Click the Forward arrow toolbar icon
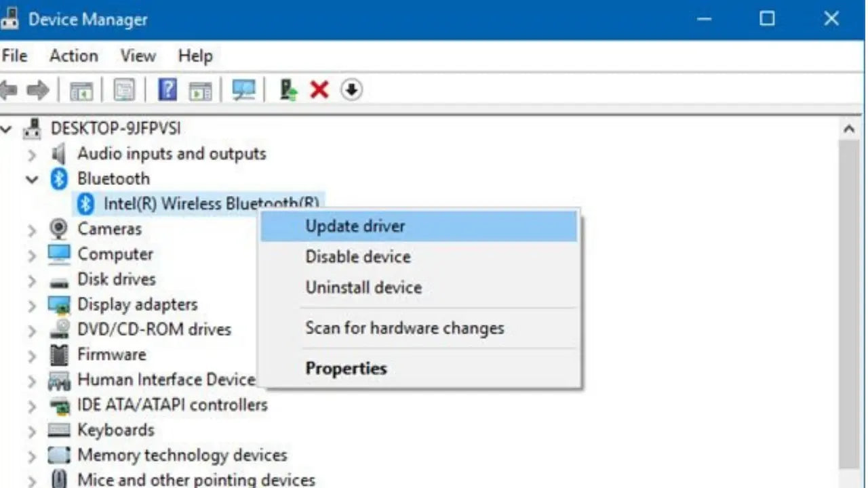The image size is (868, 488). tap(38, 90)
